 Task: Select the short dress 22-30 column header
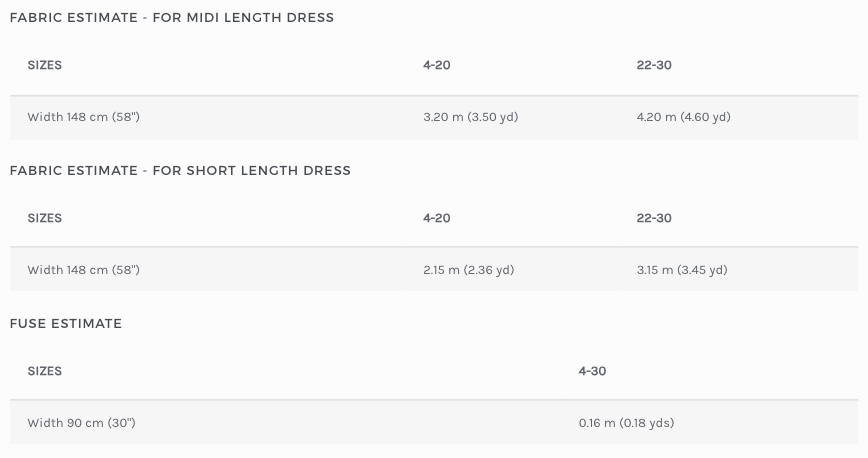click(x=654, y=218)
